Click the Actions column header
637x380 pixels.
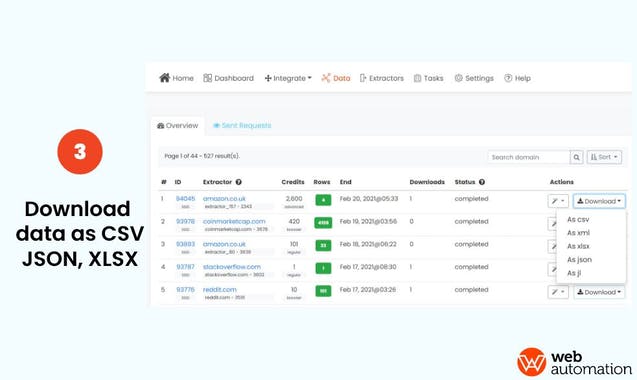(562, 182)
